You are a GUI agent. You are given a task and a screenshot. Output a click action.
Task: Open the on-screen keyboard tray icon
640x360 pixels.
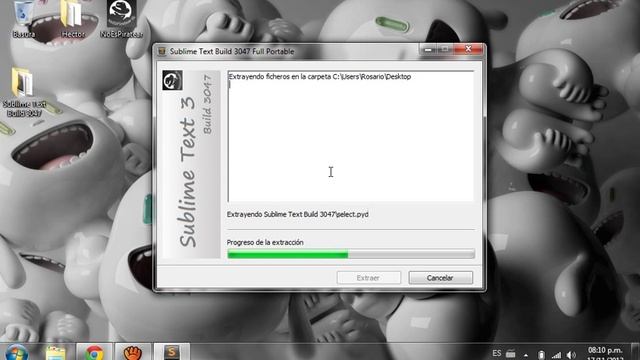(x=511, y=354)
